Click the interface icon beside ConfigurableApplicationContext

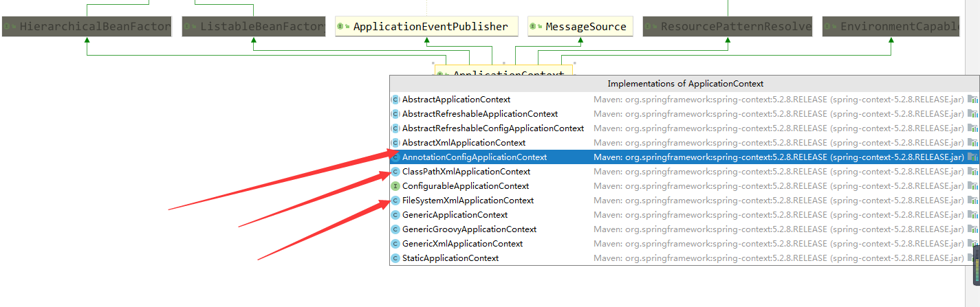395,186
